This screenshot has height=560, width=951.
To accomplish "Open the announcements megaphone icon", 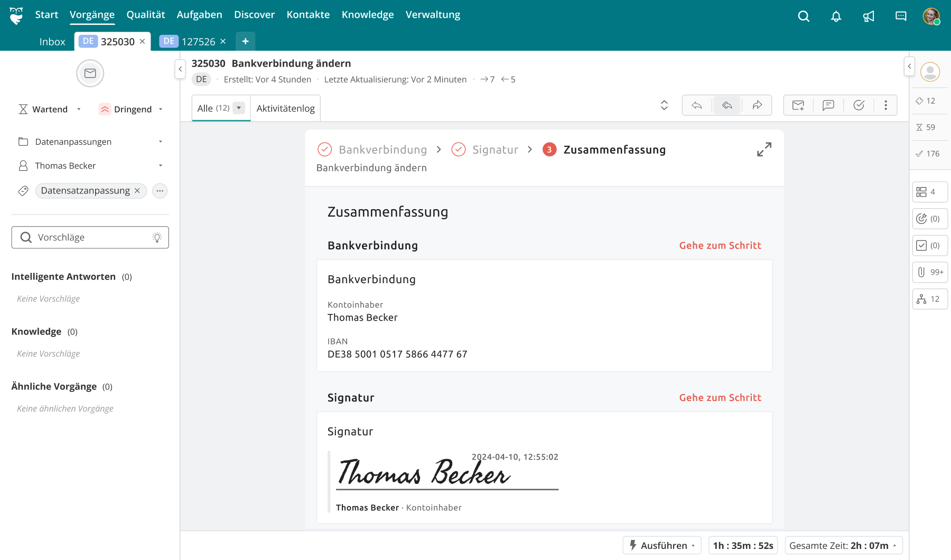I will (x=869, y=16).
